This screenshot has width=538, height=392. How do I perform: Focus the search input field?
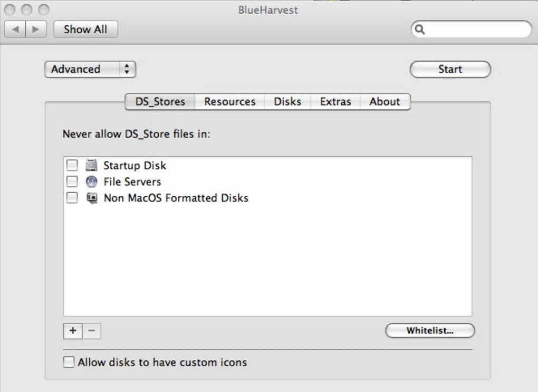(472, 30)
